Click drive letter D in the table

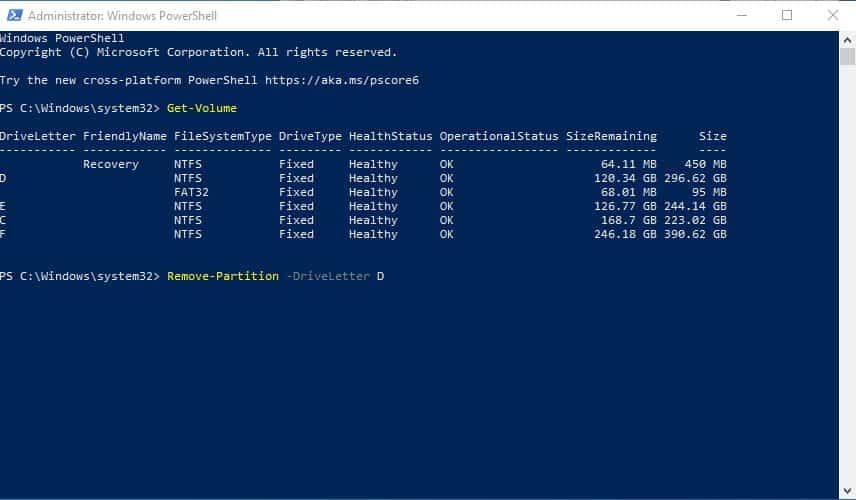3,178
